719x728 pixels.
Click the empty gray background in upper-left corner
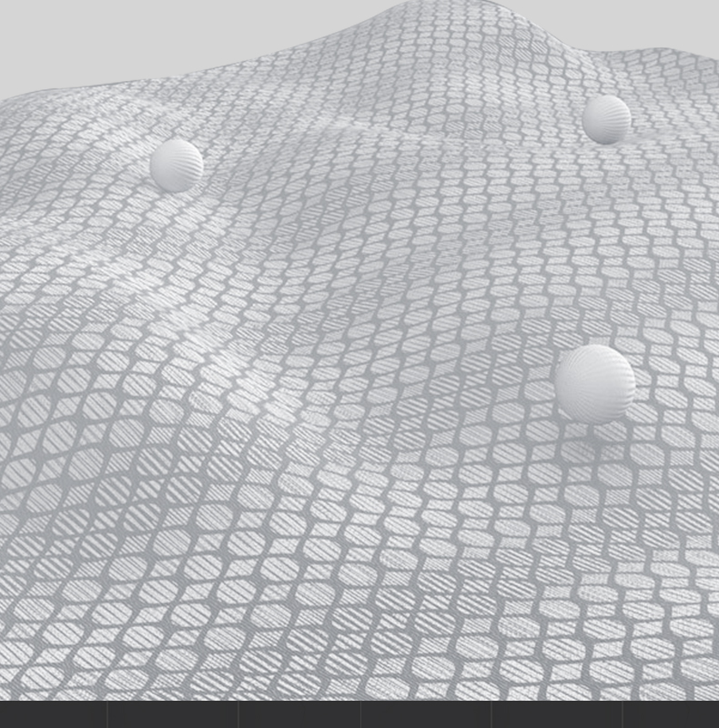tap(55, 36)
